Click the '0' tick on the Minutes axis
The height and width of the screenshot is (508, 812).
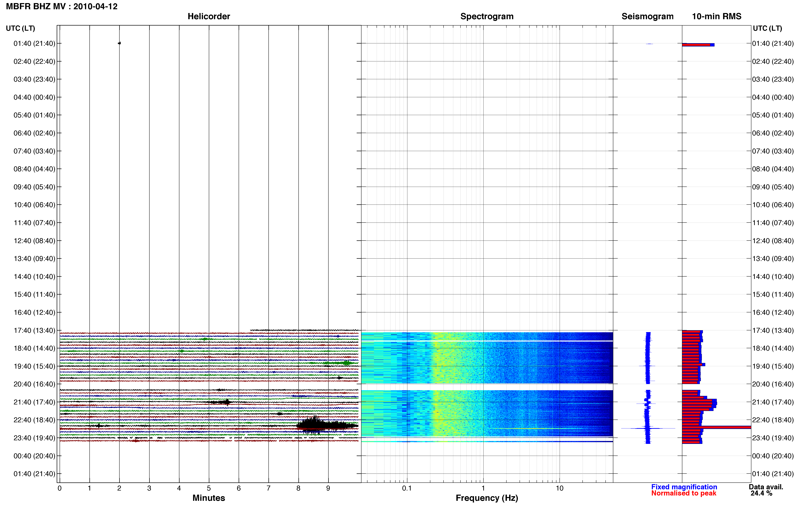(59, 488)
